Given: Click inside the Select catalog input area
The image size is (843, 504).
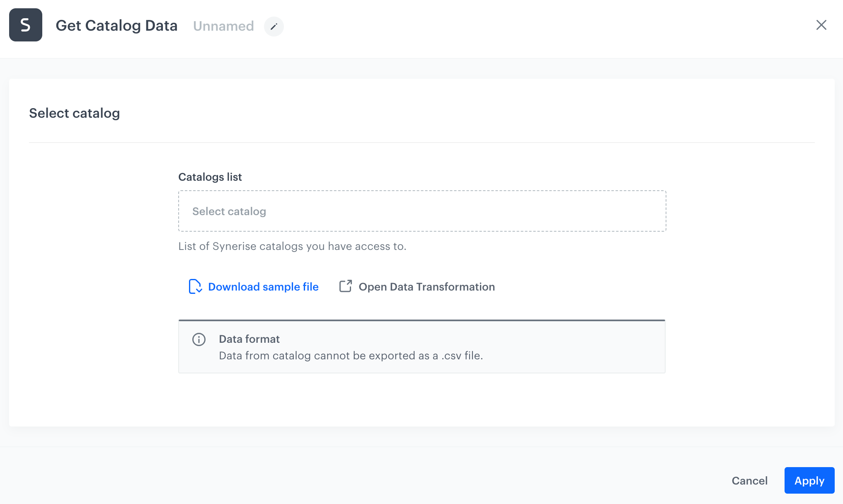Looking at the screenshot, I should click(x=421, y=211).
